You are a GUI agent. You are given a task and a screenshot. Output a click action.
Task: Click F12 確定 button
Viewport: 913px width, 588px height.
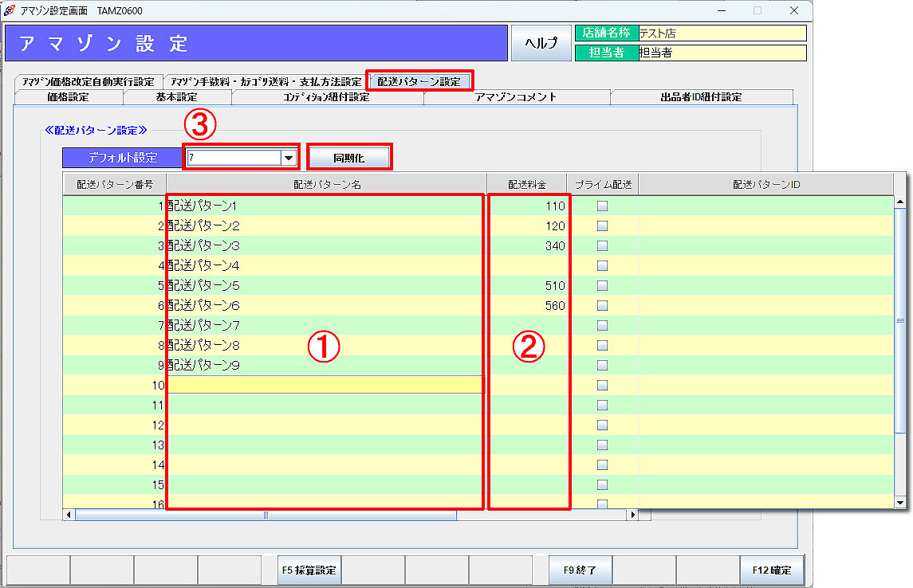772,570
